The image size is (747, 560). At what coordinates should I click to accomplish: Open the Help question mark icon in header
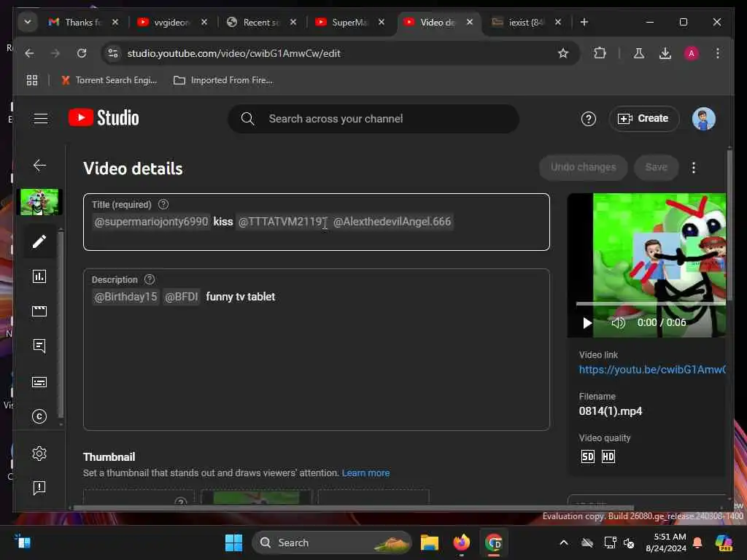click(x=589, y=119)
